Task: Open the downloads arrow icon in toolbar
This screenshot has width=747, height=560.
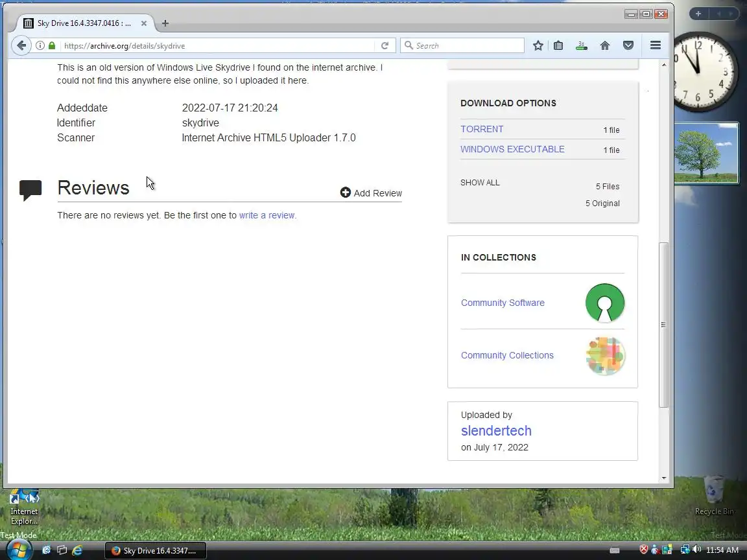Action: coord(581,46)
